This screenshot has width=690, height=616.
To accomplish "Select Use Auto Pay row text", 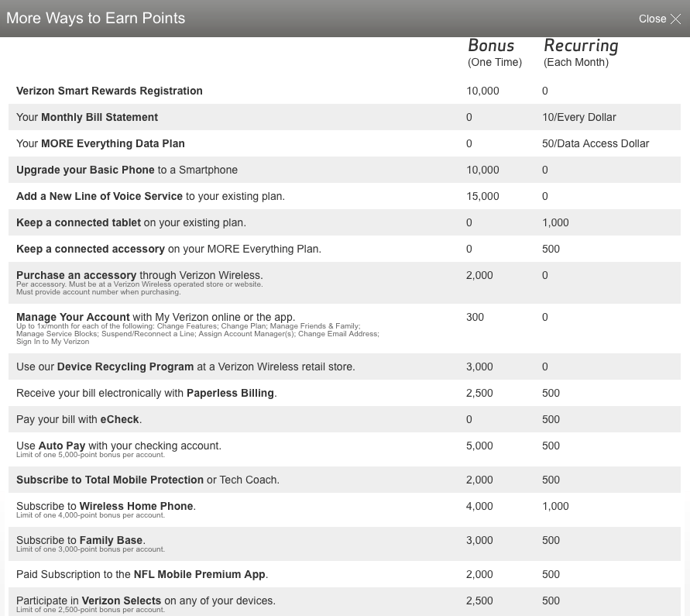I will tap(118, 446).
